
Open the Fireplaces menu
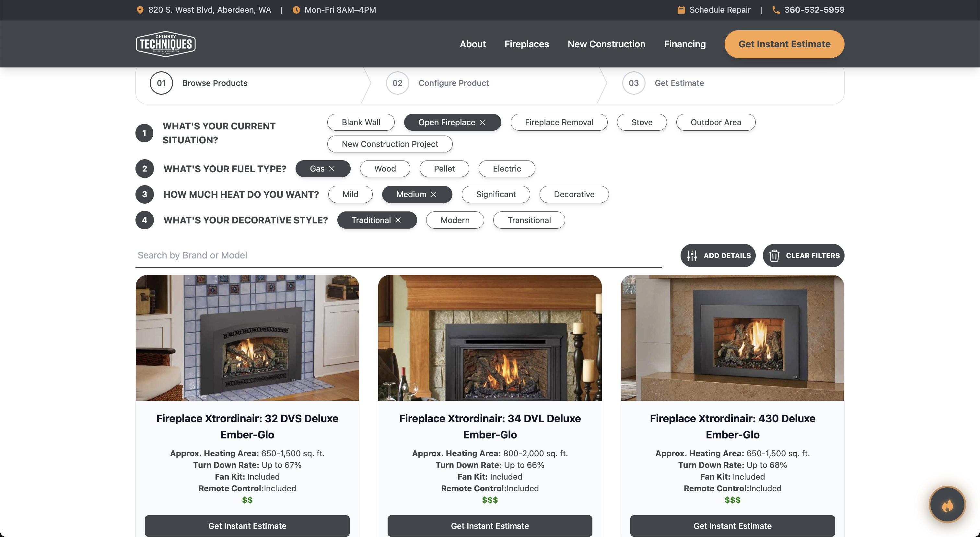[x=527, y=44]
